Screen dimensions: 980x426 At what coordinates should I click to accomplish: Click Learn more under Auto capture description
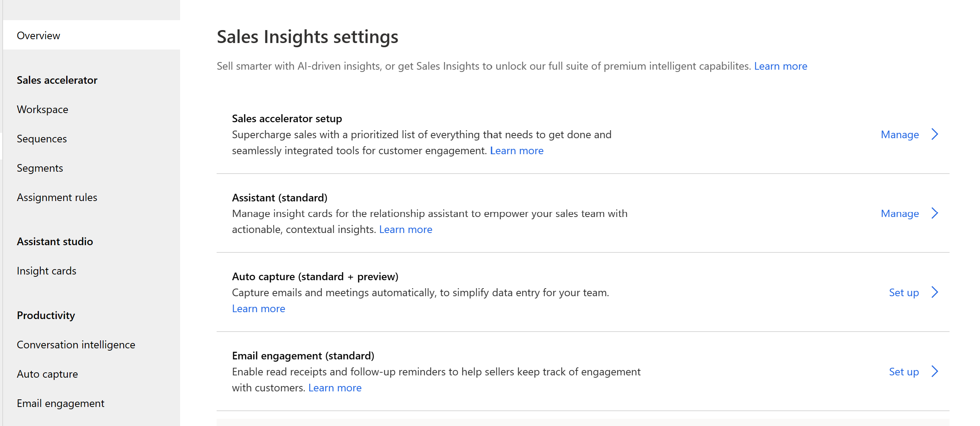coord(259,309)
